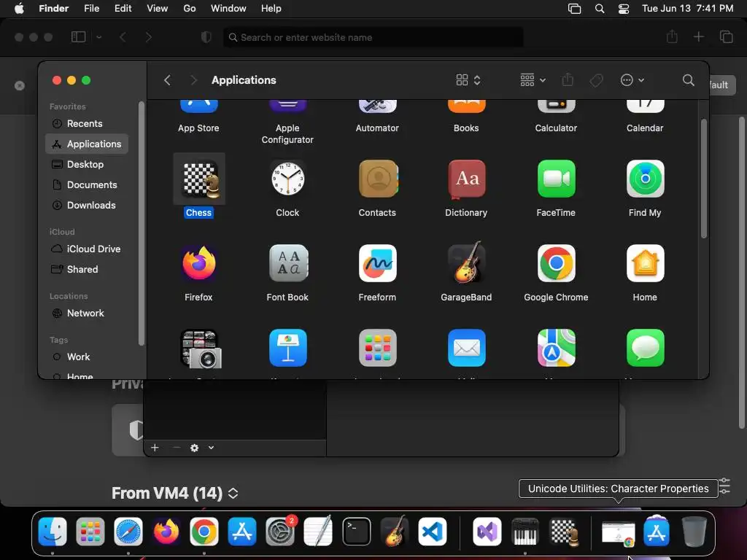747x560 pixels.
Task: Click the Work tag in sidebar
Action: pyautogui.click(x=87, y=357)
